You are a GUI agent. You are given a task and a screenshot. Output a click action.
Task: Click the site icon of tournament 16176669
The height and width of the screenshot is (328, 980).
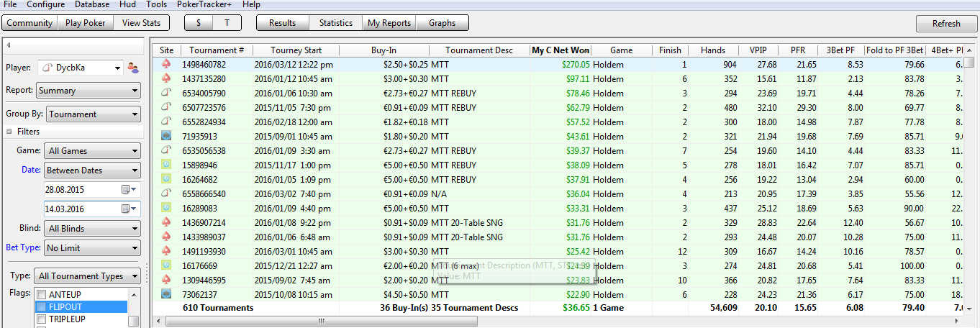click(166, 266)
